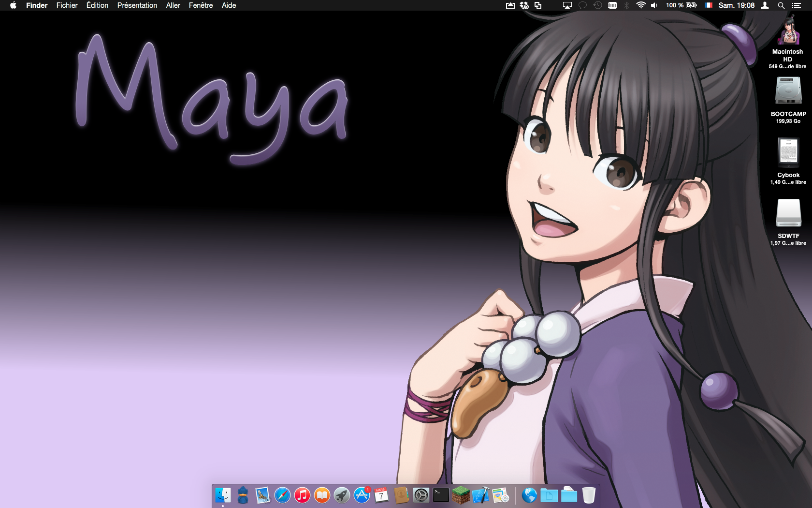This screenshot has height=508, width=812.
Task: Open Xcode hammer icon
Action: click(480, 495)
